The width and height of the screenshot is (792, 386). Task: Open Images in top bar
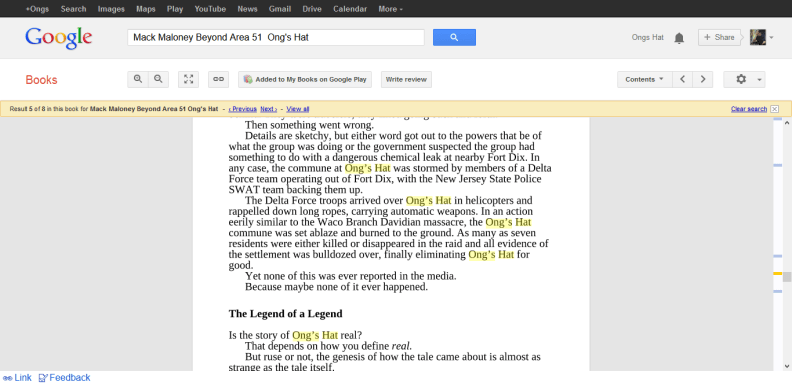click(x=111, y=9)
